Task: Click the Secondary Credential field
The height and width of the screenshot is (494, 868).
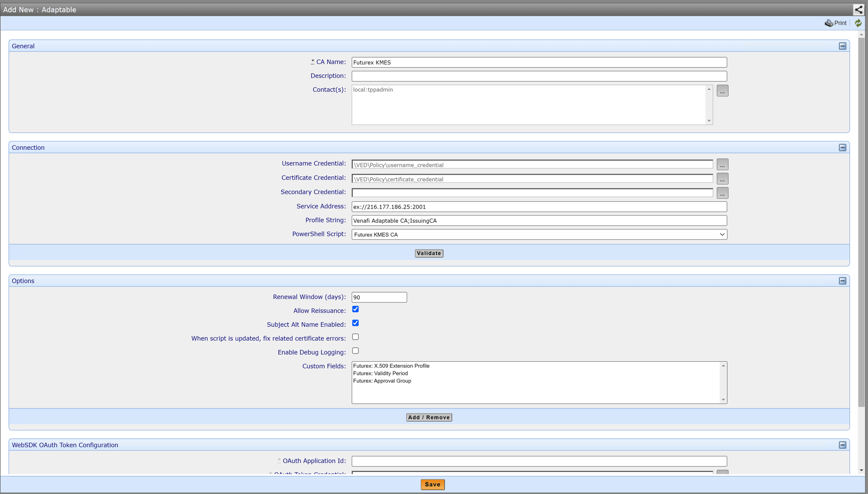Action: 532,193
